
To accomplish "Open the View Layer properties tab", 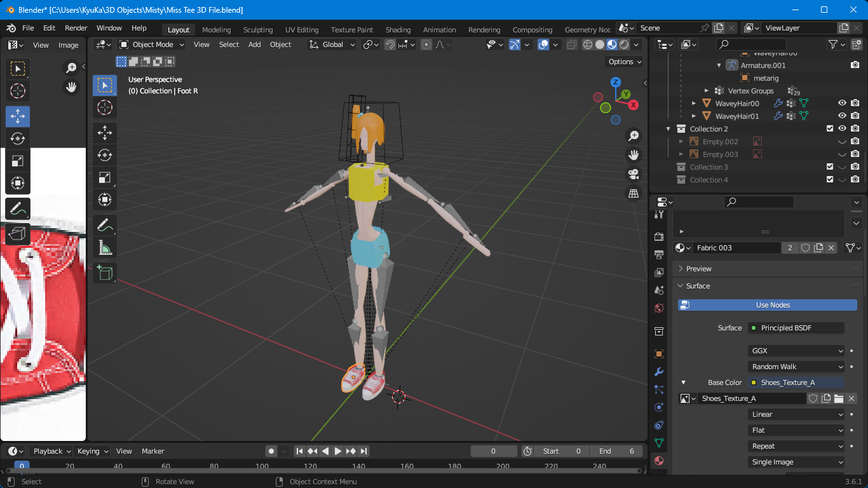I will 659,273.
